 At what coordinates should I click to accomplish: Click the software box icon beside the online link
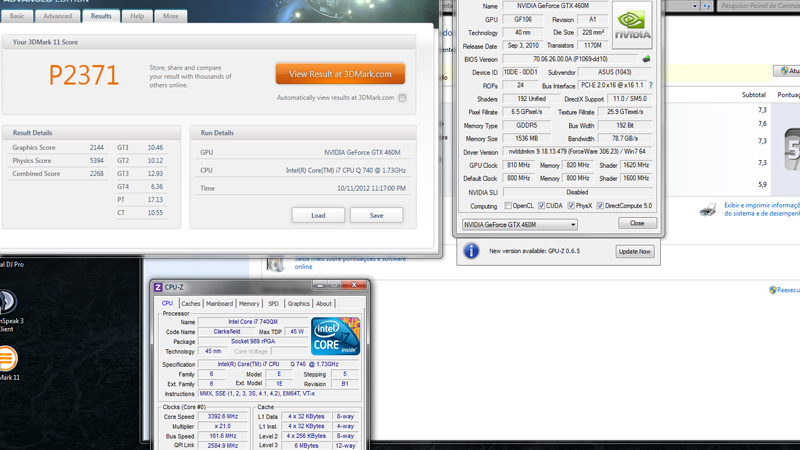[x=275, y=263]
